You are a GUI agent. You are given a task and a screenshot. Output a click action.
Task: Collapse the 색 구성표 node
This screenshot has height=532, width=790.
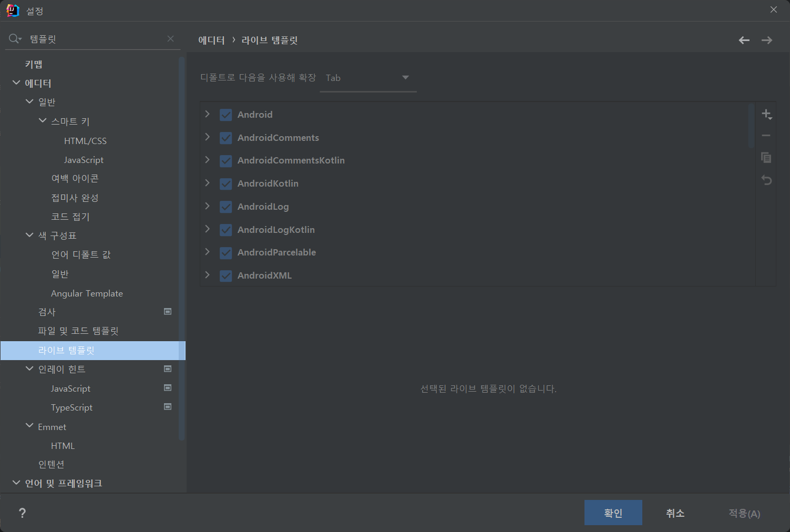click(29, 235)
